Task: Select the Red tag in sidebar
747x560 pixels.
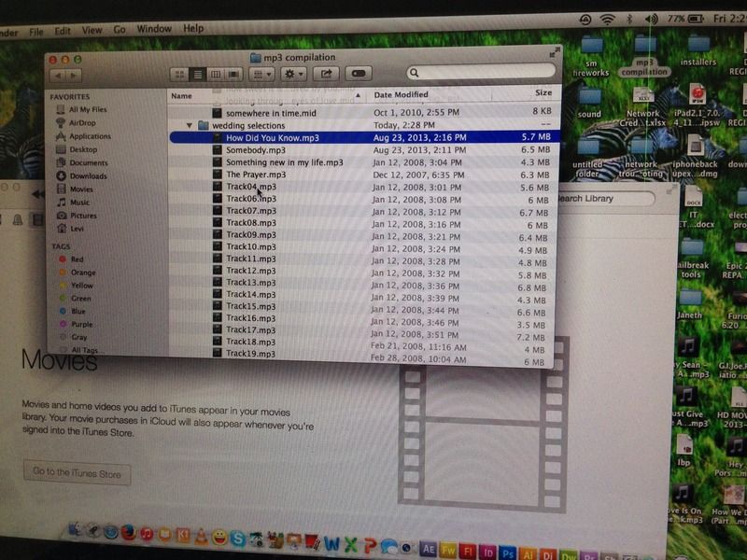Action: pos(77,259)
